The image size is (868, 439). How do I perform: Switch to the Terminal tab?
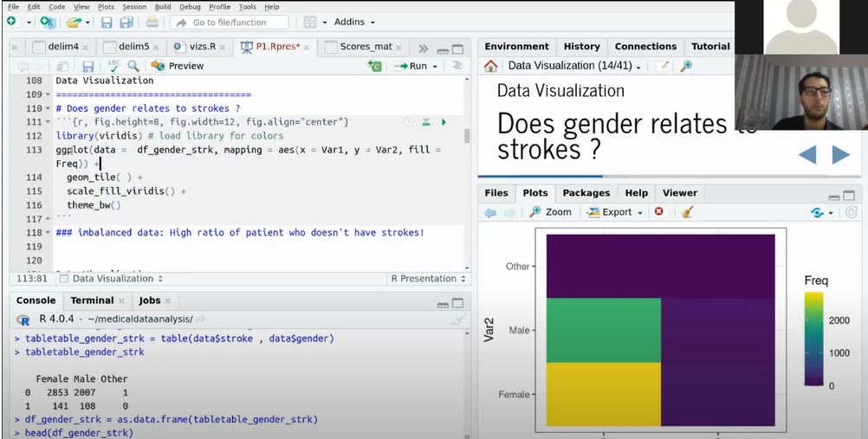point(92,300)
